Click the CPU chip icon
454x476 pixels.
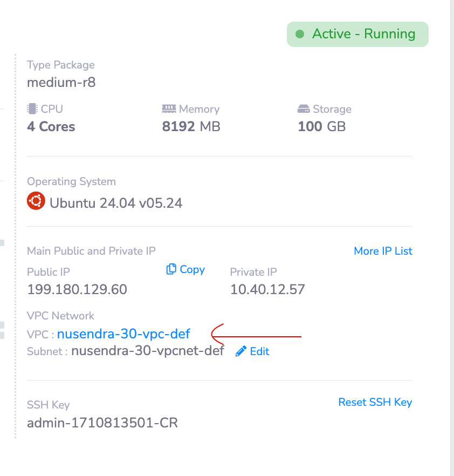pos(32,109)
